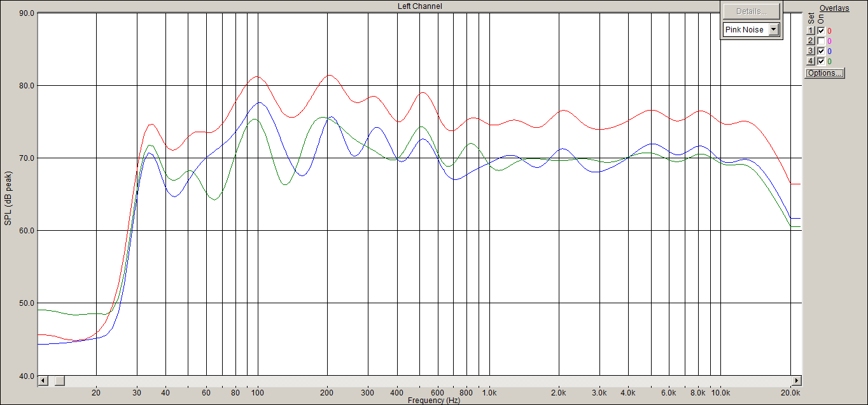Click scrollbar left arrow under graph
Screen dimensions: 868x405
43,380
